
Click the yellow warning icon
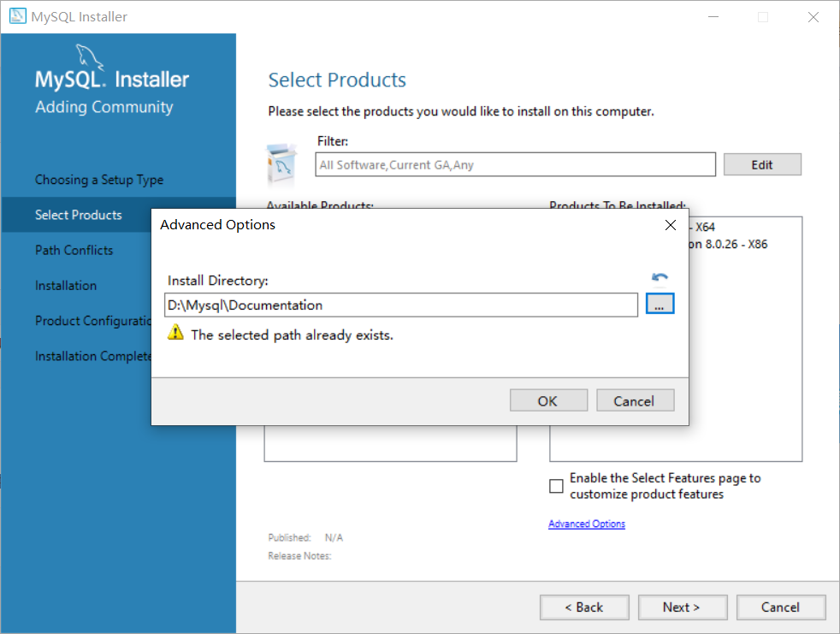coord(175,333)
